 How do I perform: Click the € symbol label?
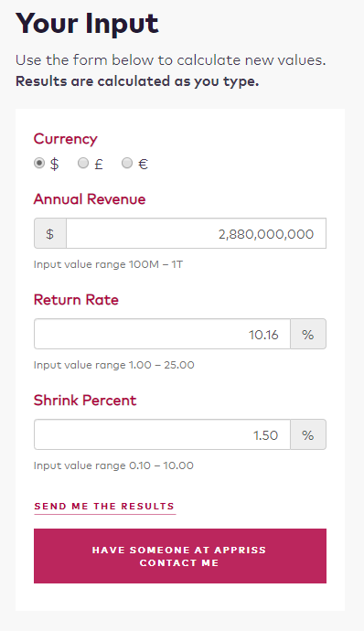click(x=143, y=164)
